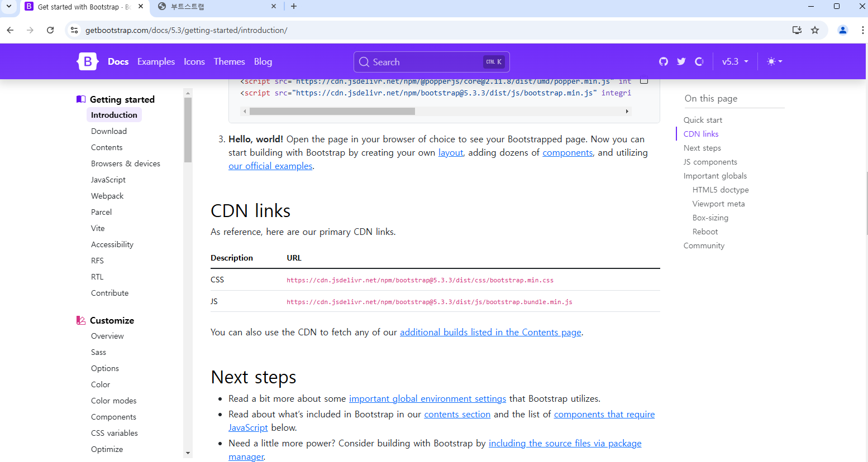Open Bootstrap GitHub icon link

tap(664, 61)
